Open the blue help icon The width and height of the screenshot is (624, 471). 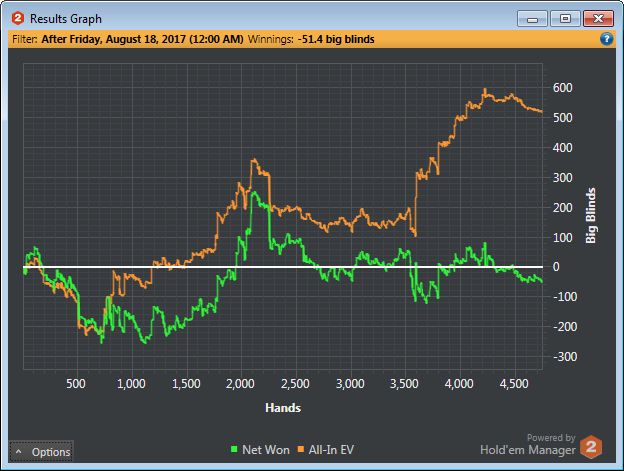pyautogui.click(x=606, y=39)
